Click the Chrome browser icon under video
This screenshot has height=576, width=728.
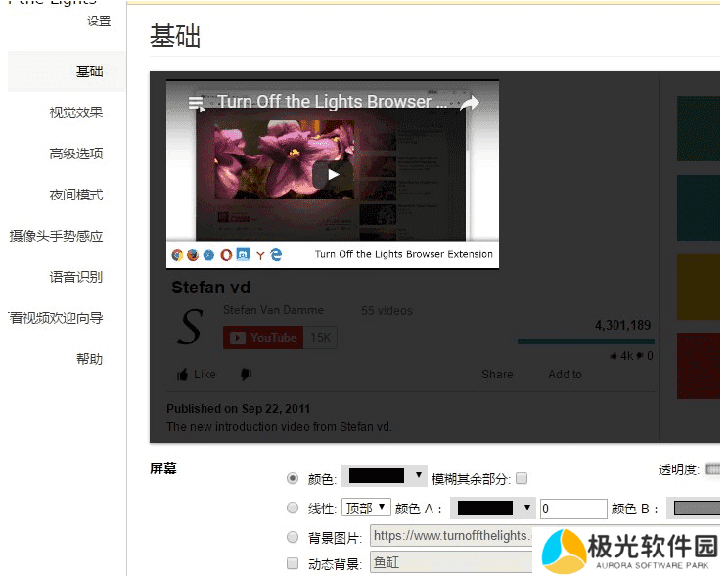(177, 255)
